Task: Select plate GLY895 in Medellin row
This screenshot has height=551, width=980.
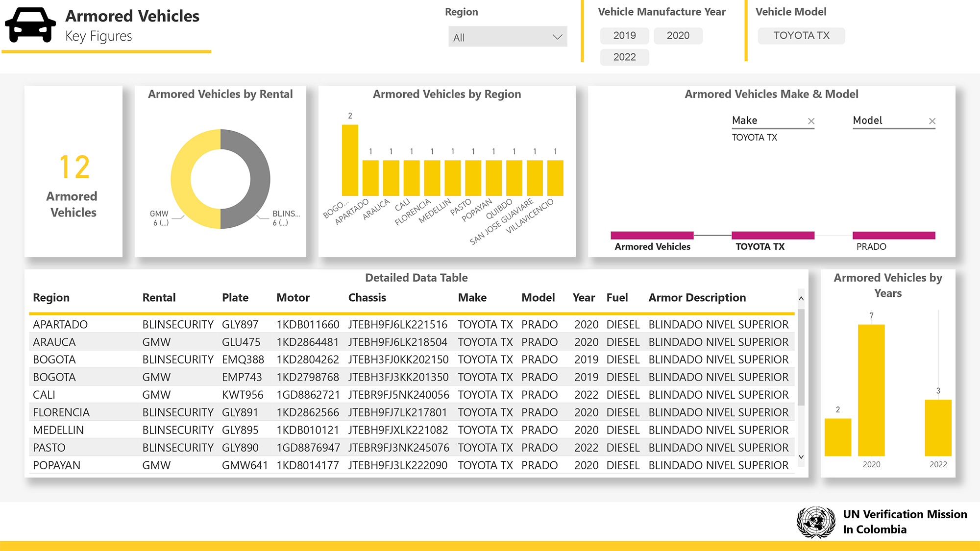Action: [240, 431]
